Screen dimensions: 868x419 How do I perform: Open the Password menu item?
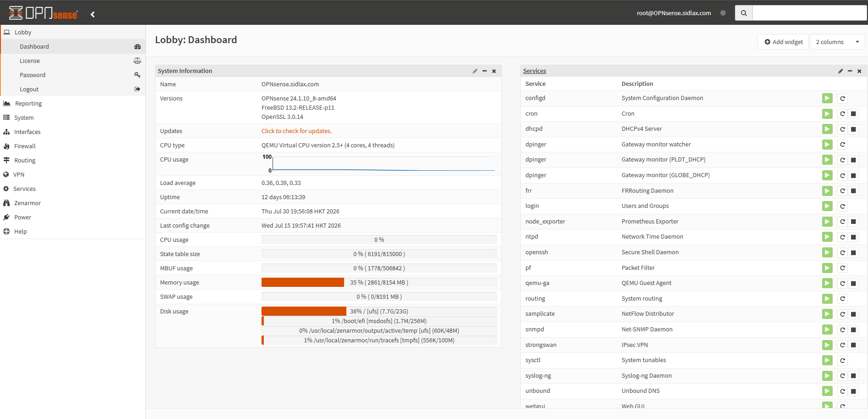point(73,75)
